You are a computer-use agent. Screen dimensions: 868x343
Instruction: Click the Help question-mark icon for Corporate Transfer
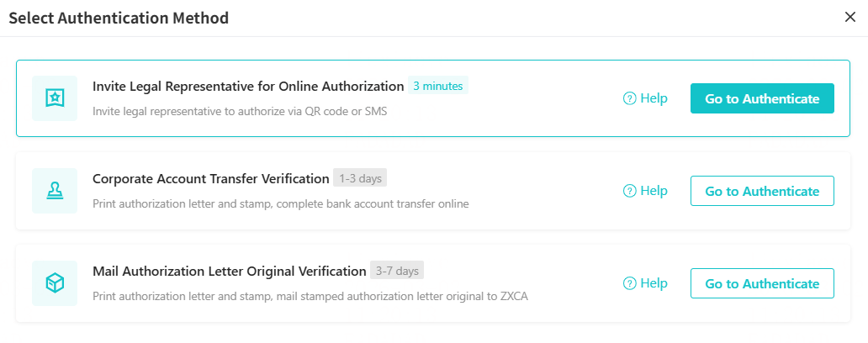pos(629,191)
